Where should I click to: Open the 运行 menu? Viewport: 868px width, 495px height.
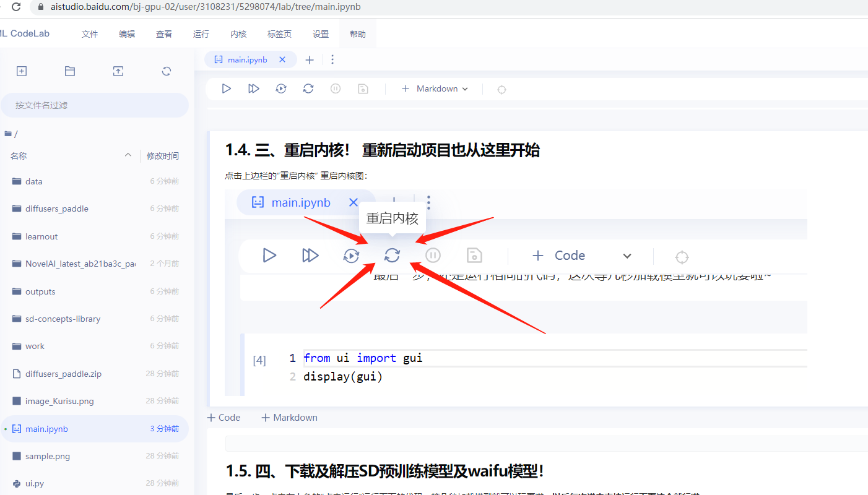click(201, 34)
